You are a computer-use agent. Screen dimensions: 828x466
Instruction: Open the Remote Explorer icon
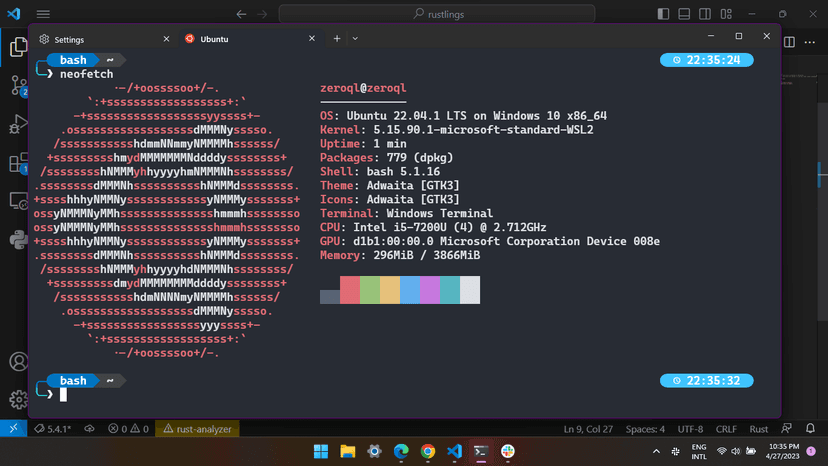click(17, 202)
